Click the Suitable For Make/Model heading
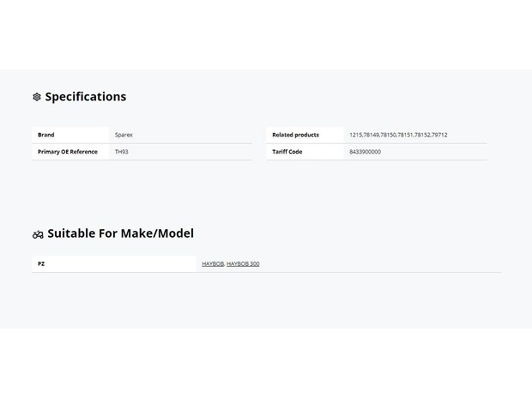The image size is (532, 399). coord(120,233)
